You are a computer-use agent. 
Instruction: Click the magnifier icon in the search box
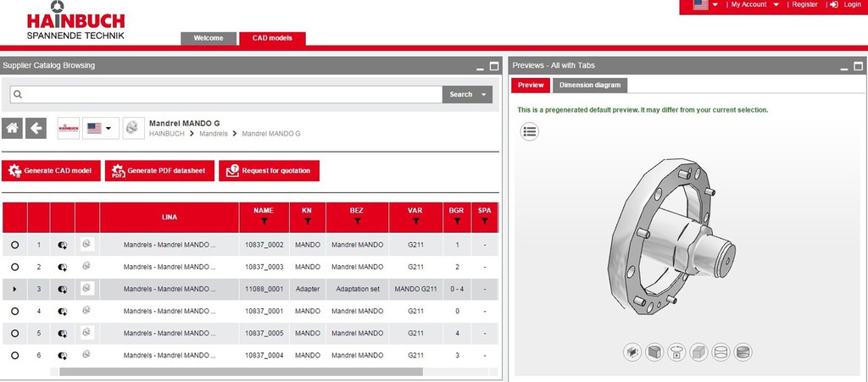click(x=18, y=95)
